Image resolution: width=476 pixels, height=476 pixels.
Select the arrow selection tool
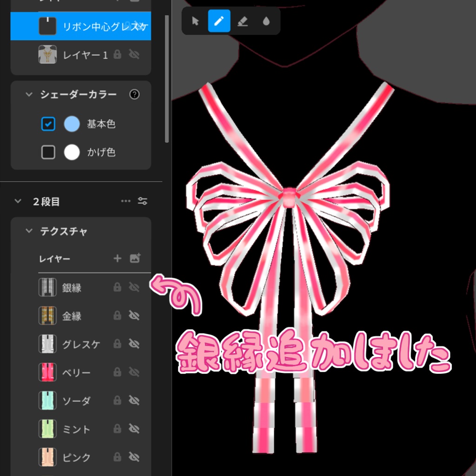click(196, 21)
